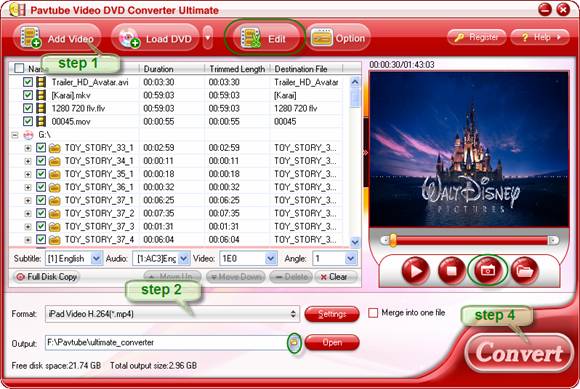580x389 pixels.
Task: Open the Load DVD dropdown arrow
Action: click(x=208, y=38)
